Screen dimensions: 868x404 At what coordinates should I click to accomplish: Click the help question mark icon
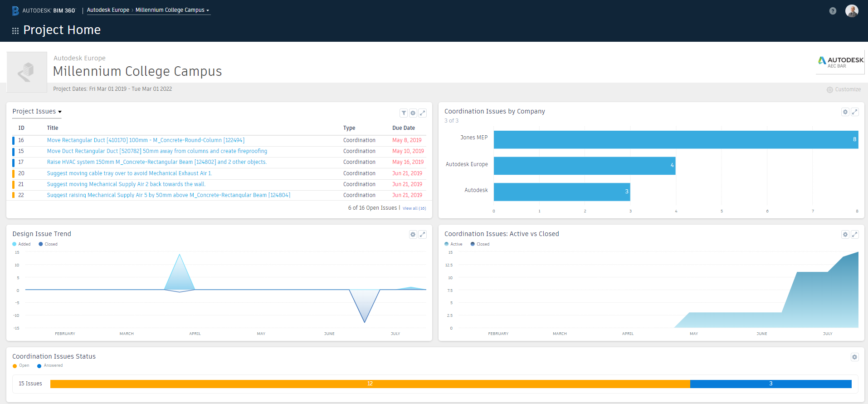coord(833,11)
